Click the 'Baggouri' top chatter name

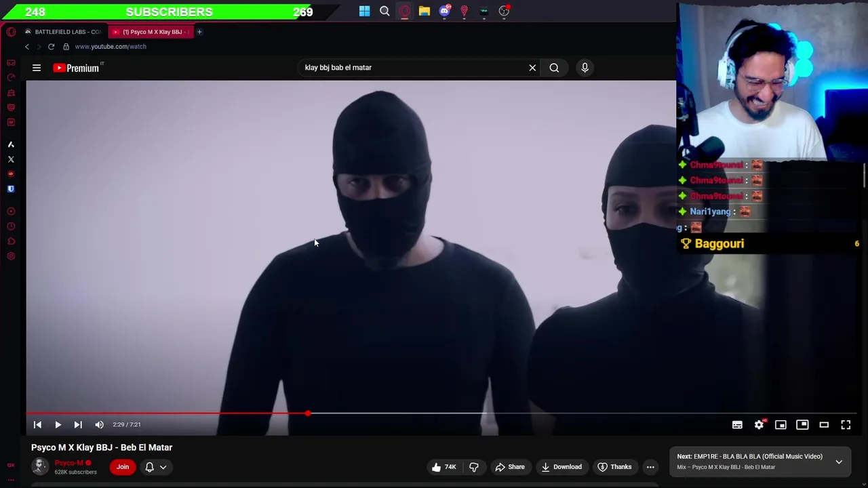[719, 244]
